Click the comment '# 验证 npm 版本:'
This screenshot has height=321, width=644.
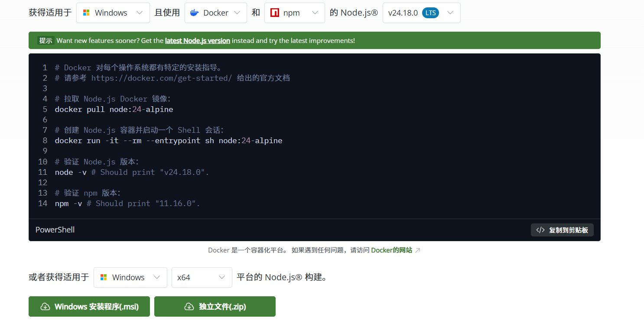click(88, 193)
